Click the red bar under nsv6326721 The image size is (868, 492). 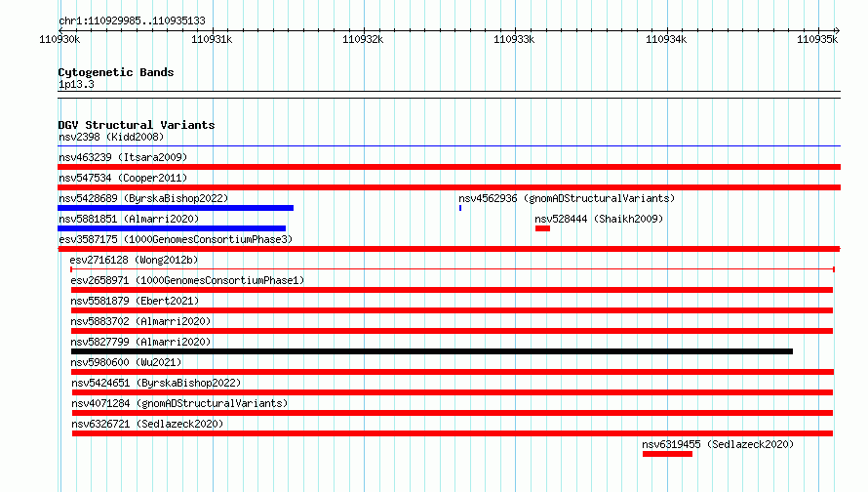[453, 433]
